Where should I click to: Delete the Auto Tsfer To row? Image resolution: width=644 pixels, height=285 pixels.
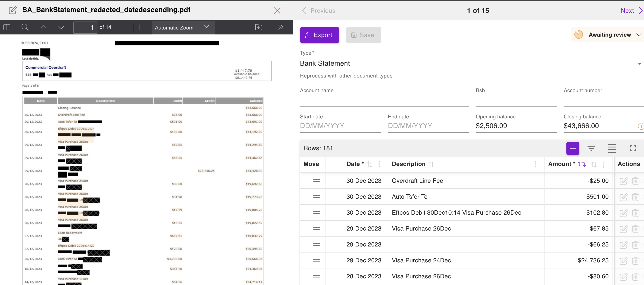(635, 197)
